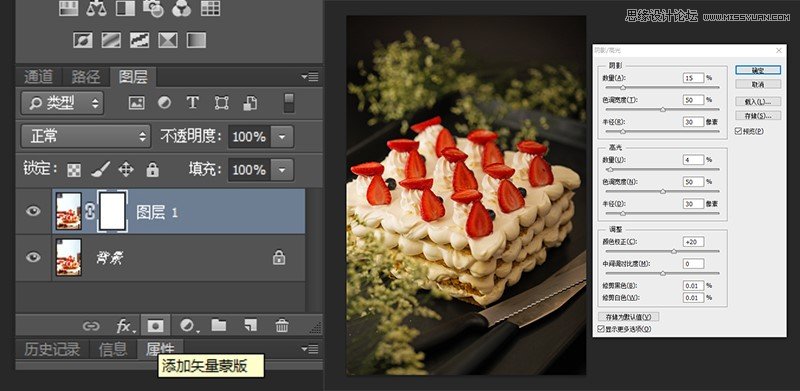This screenshot has height=391, width=800.
Task: Add a Posterize adjustment layer
Action: pos(111,40)
